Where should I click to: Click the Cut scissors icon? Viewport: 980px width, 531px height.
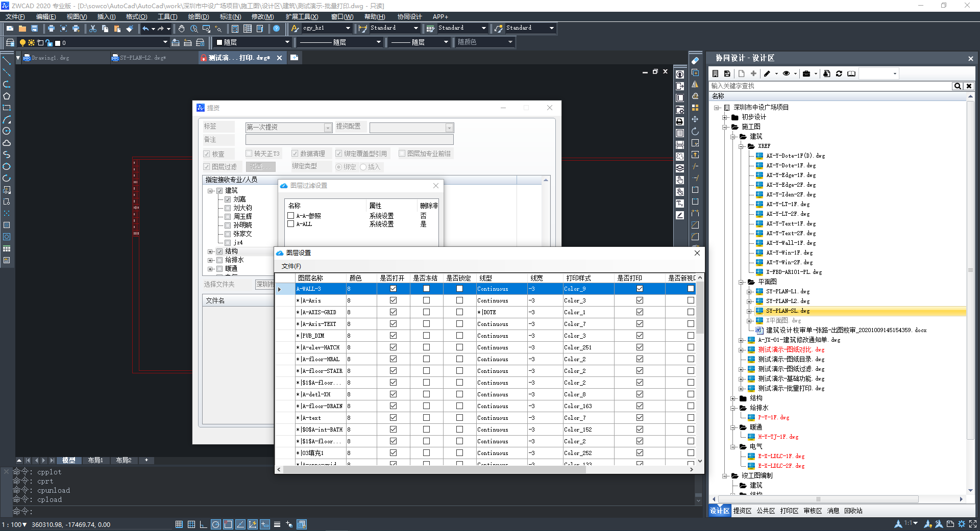click(93, 29)
